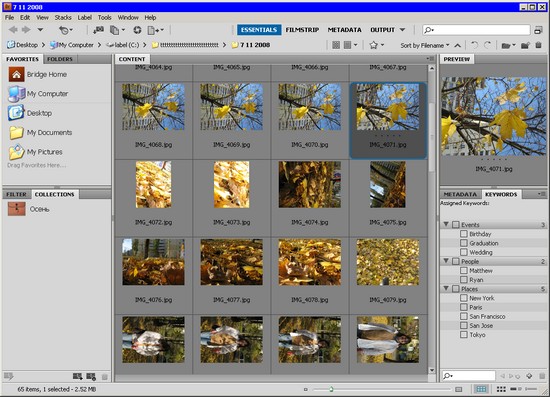Check the Birthday keyword checkbox
This screenshot has height=397, width=550.
coord(464,234)
